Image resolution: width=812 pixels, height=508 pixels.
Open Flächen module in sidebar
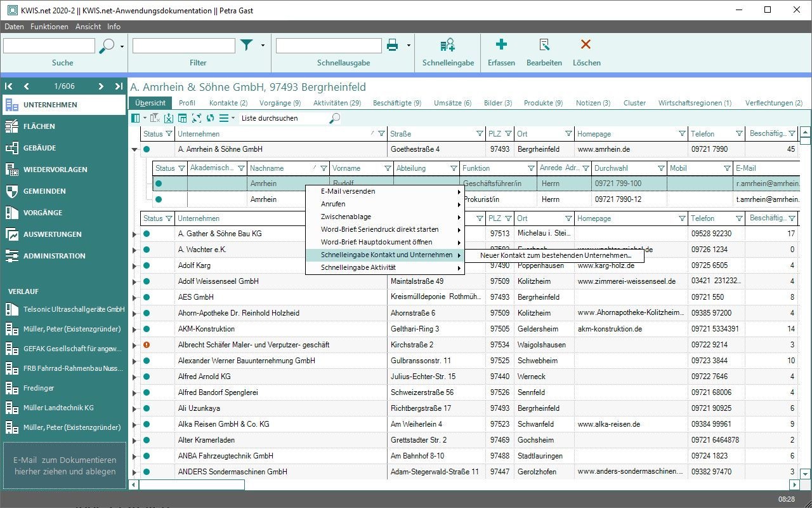pos(63,126)
